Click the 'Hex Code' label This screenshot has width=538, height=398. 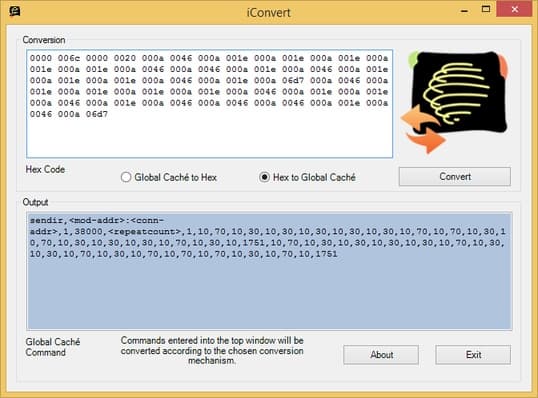45,169
